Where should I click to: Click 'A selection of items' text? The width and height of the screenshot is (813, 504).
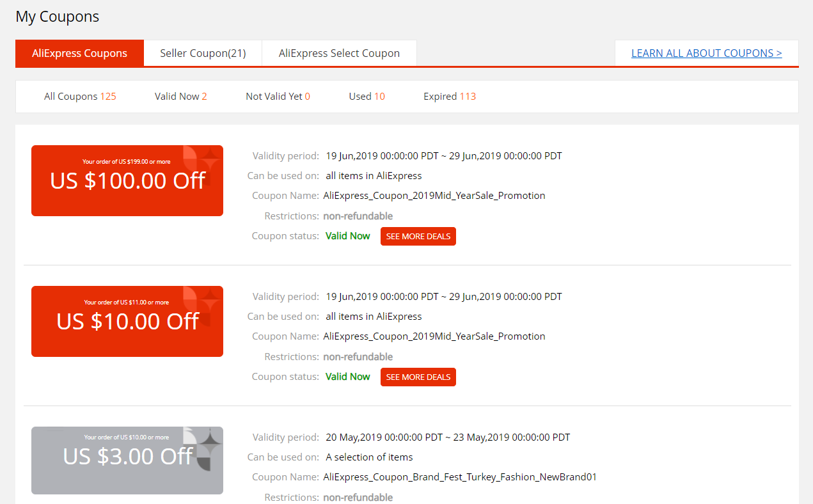tap(369, 457)
